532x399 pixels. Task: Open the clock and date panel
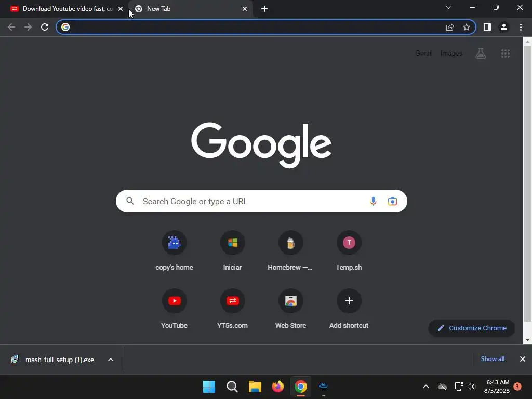click(x=497, y=387)
